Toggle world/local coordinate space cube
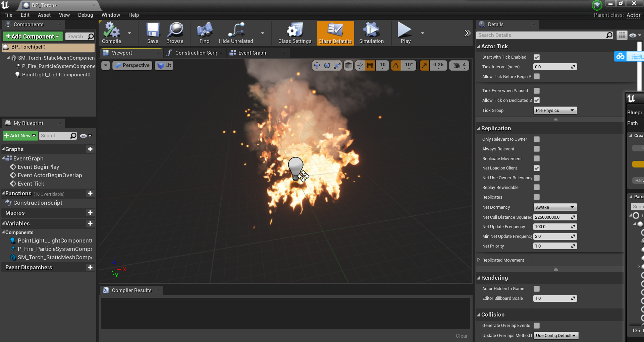 coord(348,65)
